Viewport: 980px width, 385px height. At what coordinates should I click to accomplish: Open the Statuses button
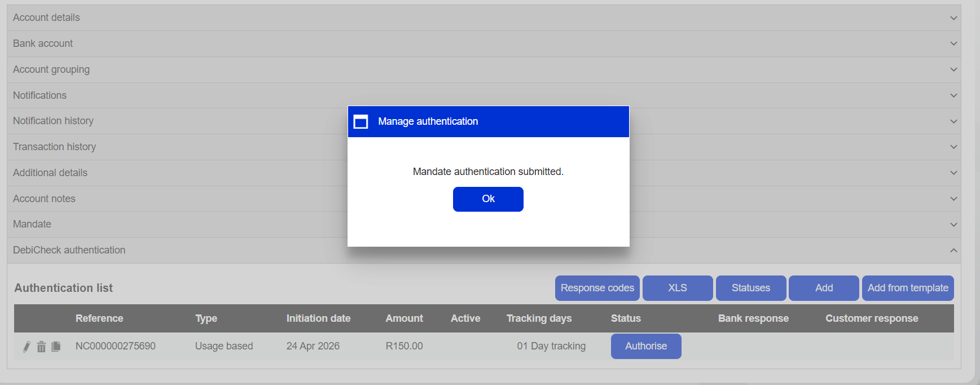pyautogui.click(x=751, y=288)
